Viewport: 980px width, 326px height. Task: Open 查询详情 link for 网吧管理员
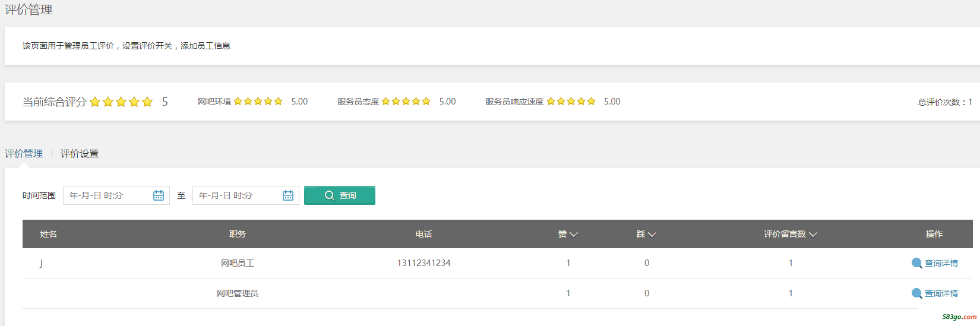(941, 293)
